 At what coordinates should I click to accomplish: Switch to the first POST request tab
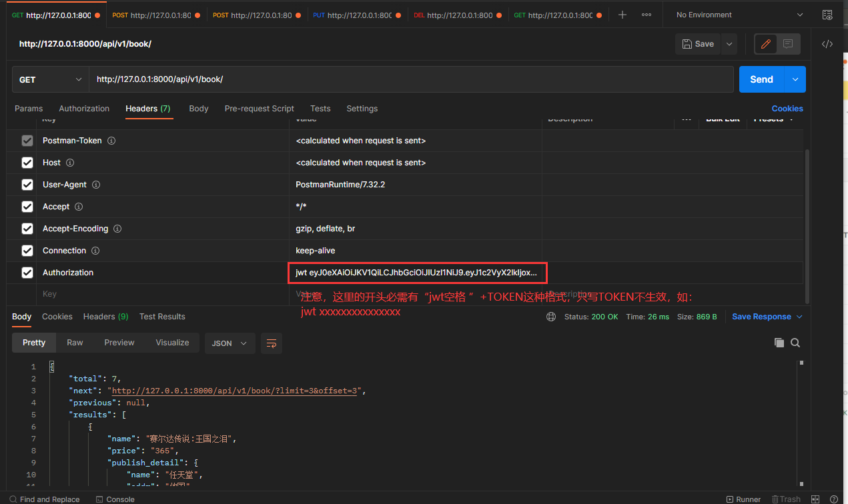click(x=157, y=15)
